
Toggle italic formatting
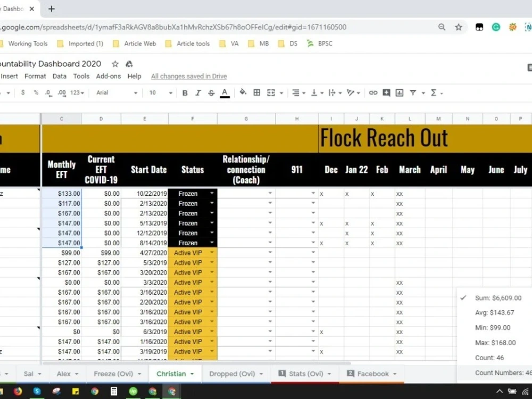coord(198,93)
